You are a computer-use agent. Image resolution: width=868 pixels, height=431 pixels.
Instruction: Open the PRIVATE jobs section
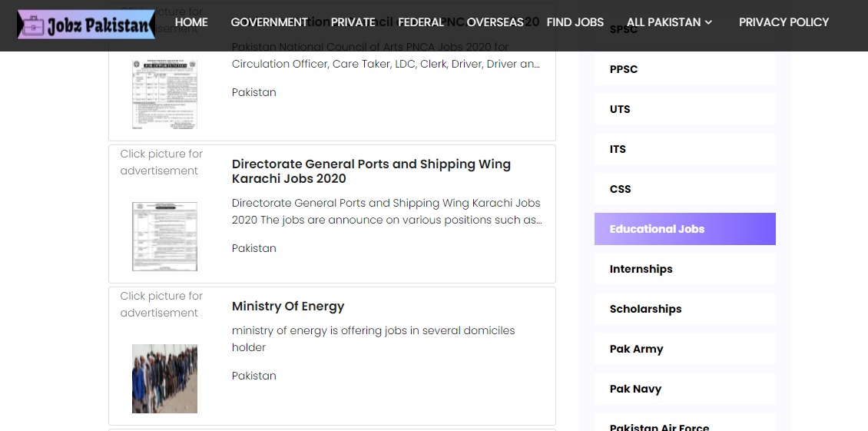[353, 22]
